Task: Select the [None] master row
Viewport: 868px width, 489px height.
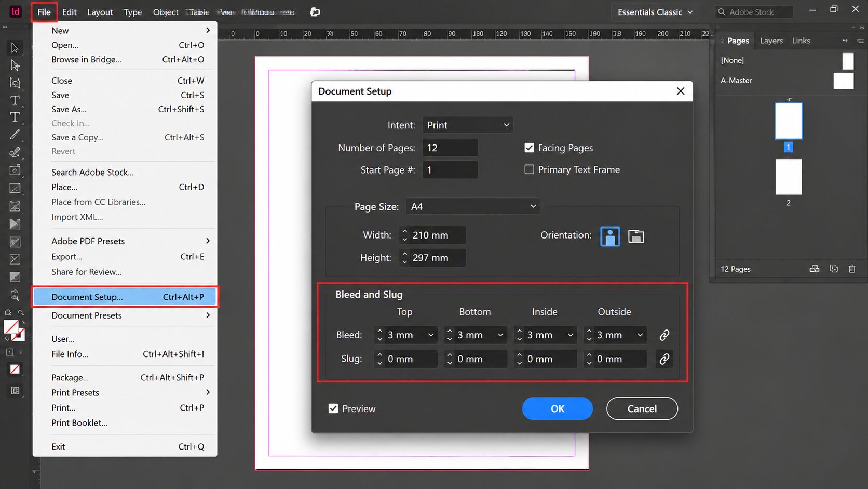Action: (787, 61)
